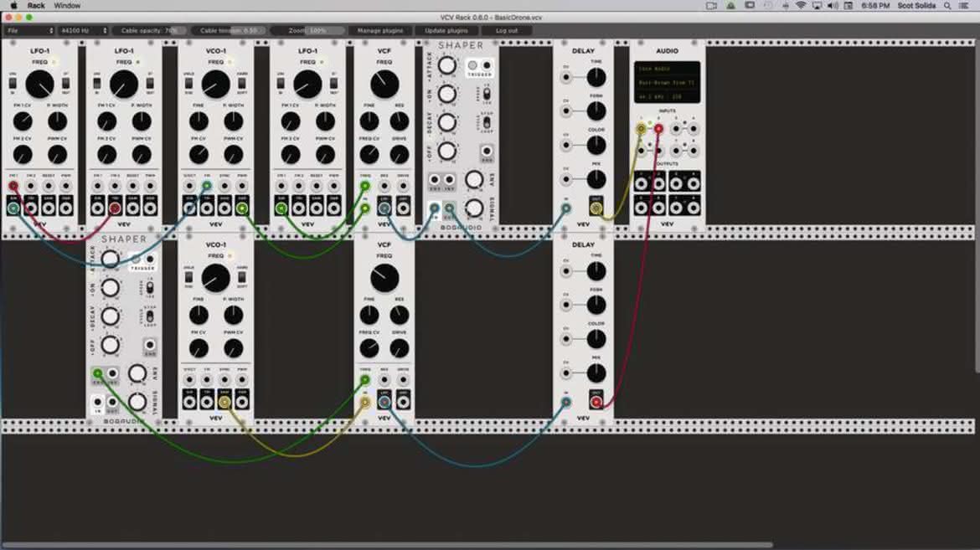
Task: Open the Window menu
Action: pos(67,6)
